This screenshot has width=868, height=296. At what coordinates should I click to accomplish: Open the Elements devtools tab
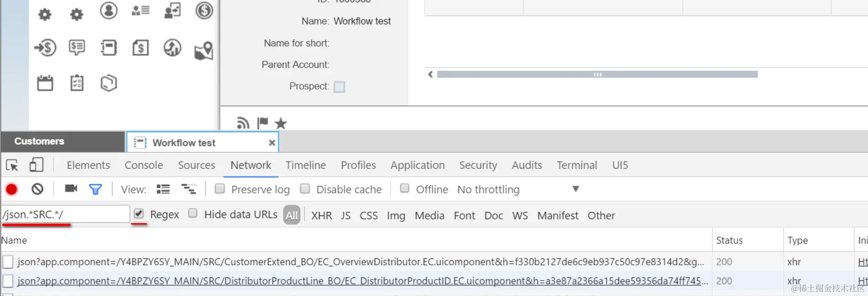[88, 165]
